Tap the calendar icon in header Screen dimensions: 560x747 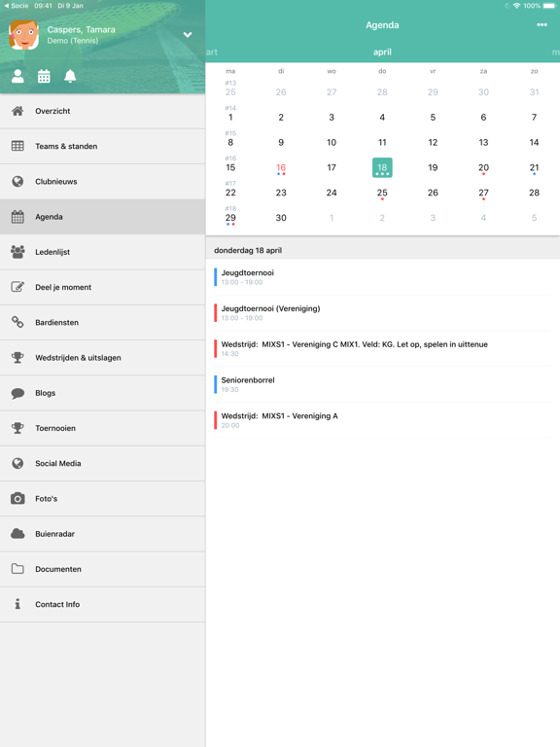(x=44, y=76)
